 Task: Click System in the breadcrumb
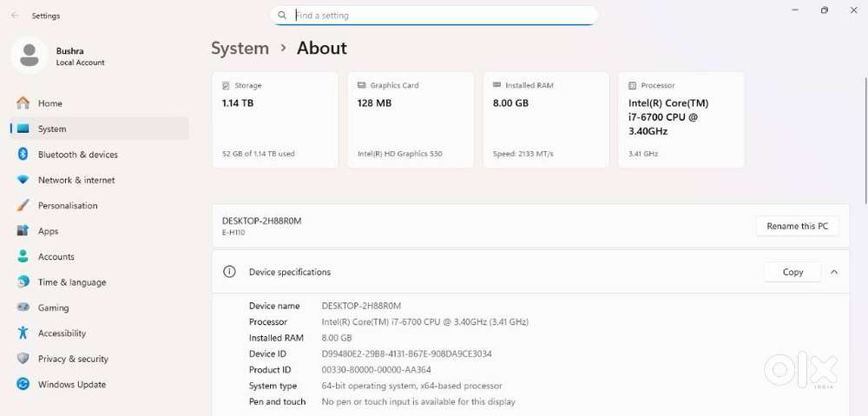240,49
